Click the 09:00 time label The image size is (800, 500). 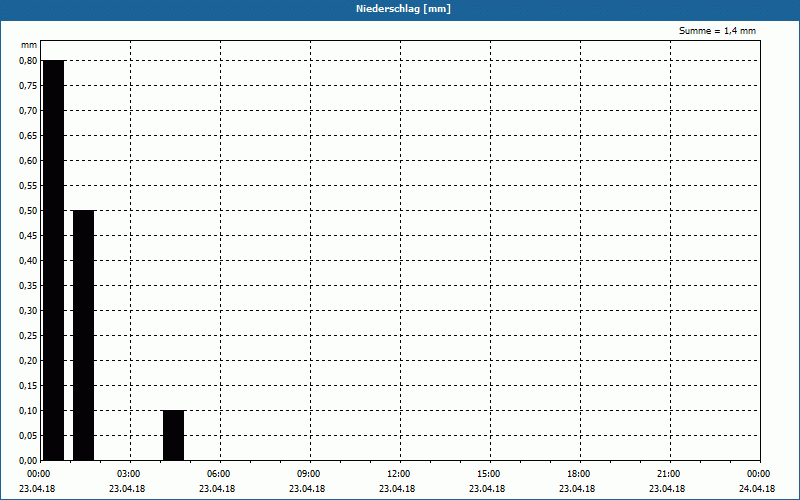pos(309,474)
